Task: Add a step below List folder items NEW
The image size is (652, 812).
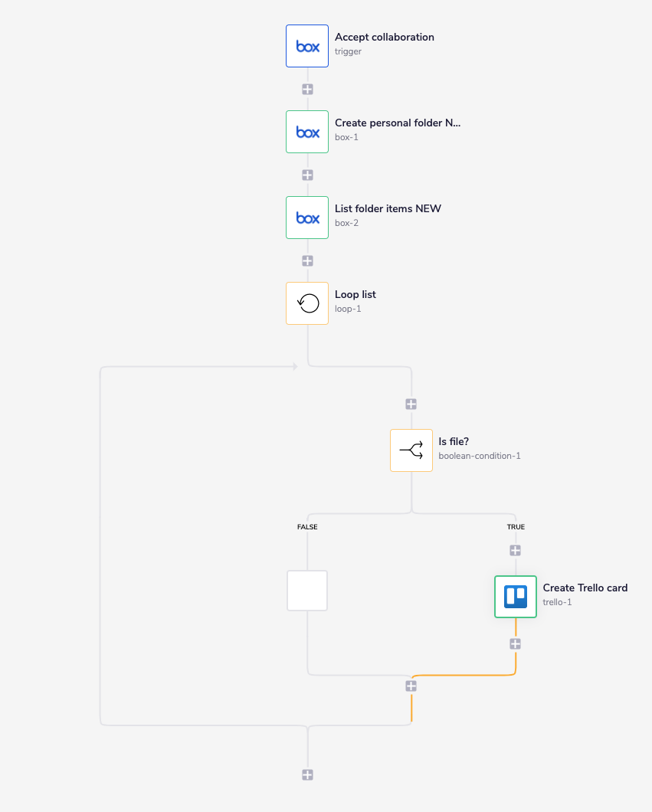Action: [306, 260]
